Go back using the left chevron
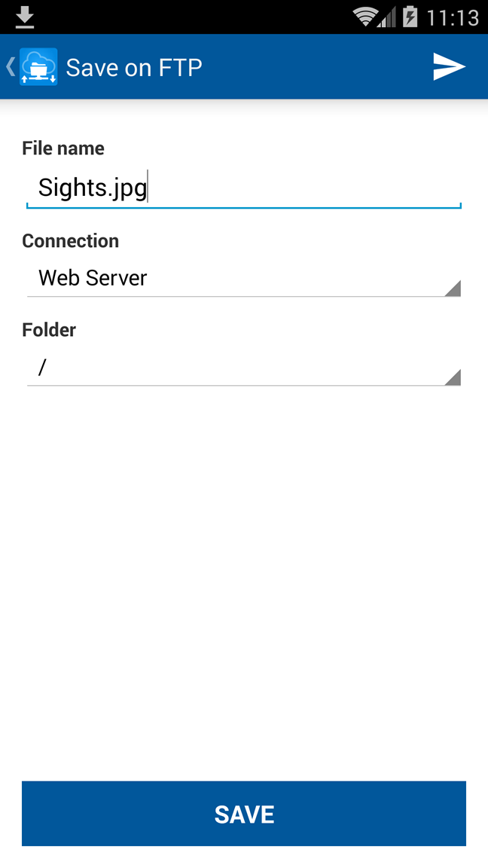This screenshot has width=488, height=868. 10,66
